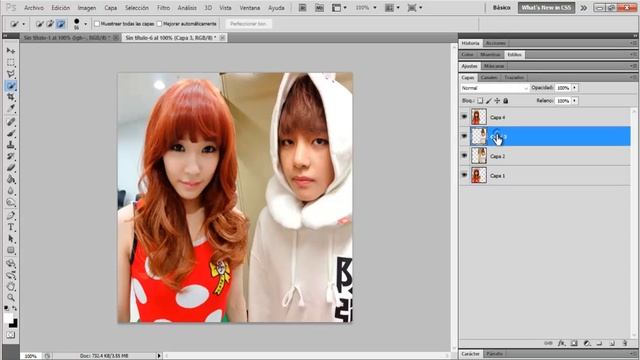Launch Bridge from the application bar
The width and height of the screenshot is (640, 360).
(302, 8)
